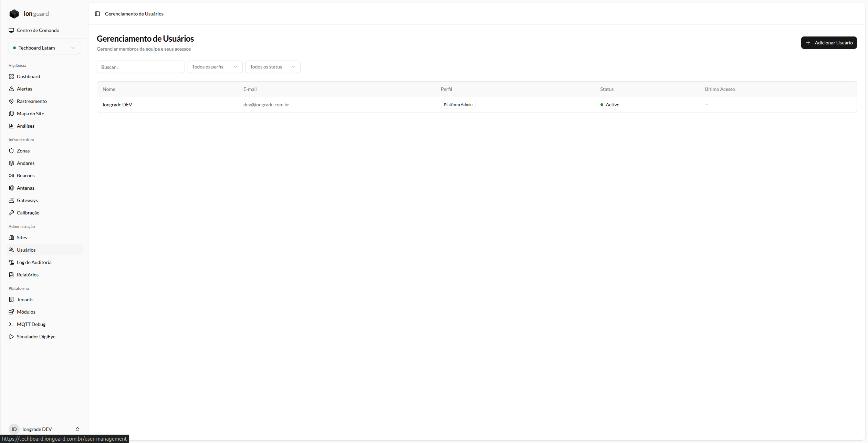The width and height of the screenshot is (868, 443).
Task: Click the Tenants building icon
Action: point(11,299)
